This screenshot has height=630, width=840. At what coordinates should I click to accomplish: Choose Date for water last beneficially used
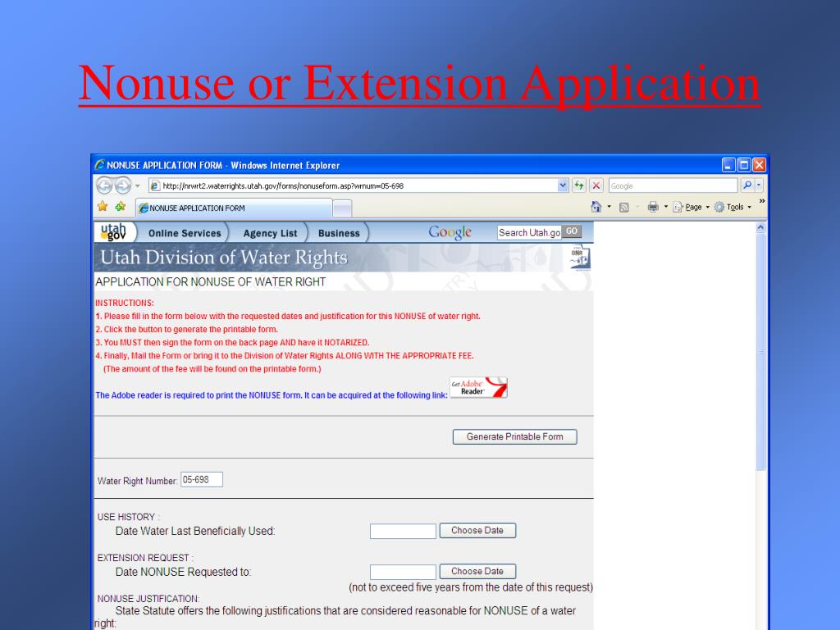pyautogui.click(x=478, y=531)
